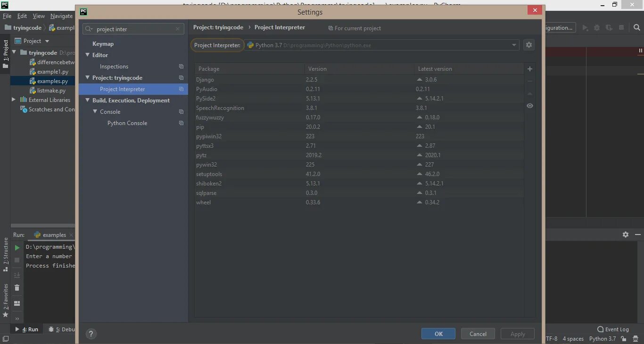644x344 pixels.
Task: Open the Project Interpreter dropdown
Action: coord(381,45)
